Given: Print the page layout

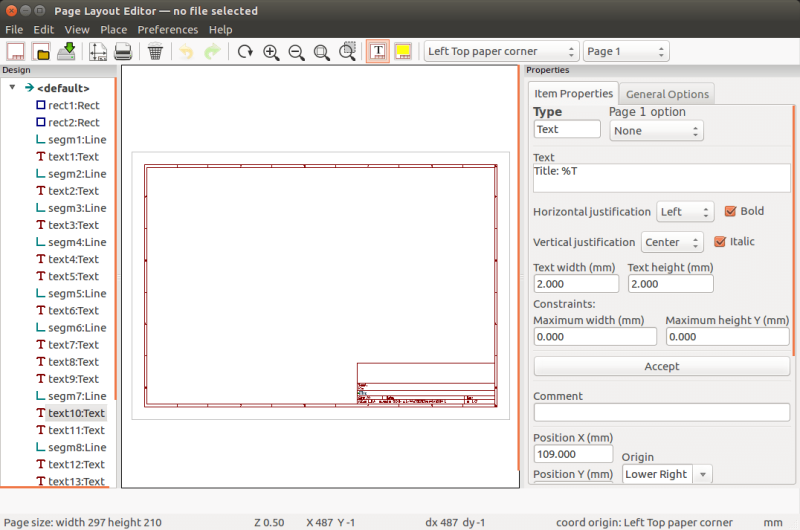Looking at the screenshot, I should [123, 52].
